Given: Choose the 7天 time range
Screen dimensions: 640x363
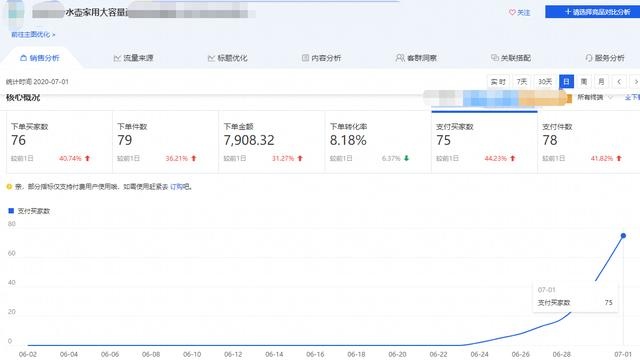Looking at the screenshot, I should [522, 82].
